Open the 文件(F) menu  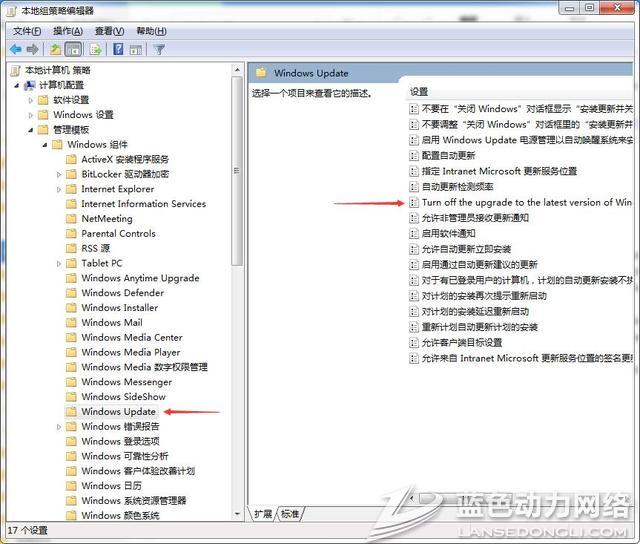(27, 31)
